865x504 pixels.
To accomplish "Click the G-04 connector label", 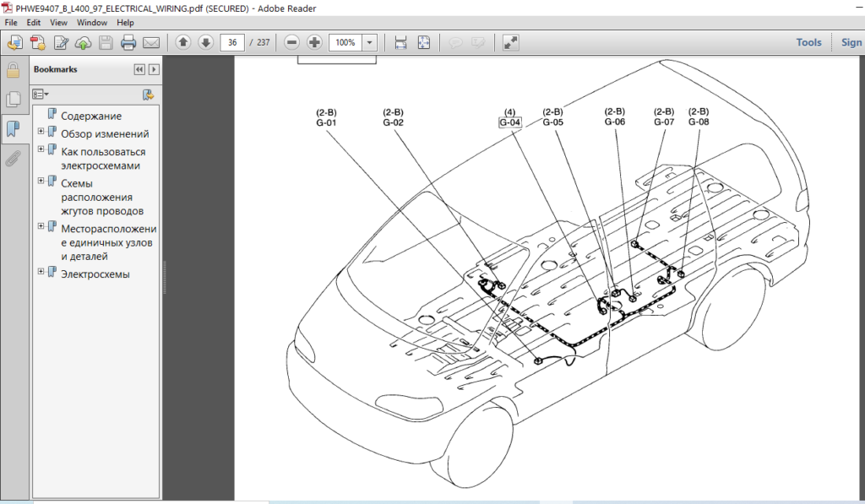I will pos(509,122).
